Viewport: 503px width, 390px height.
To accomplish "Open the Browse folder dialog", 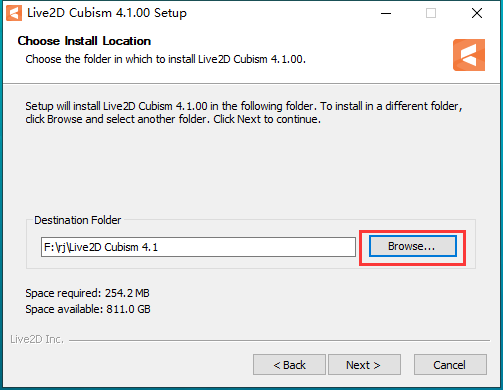I will 412,246.
